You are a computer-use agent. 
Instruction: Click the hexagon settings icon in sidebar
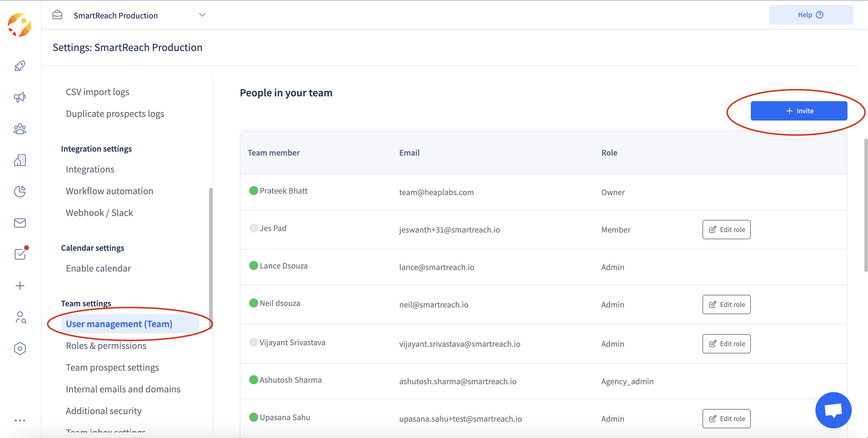(x=20, y=348)
